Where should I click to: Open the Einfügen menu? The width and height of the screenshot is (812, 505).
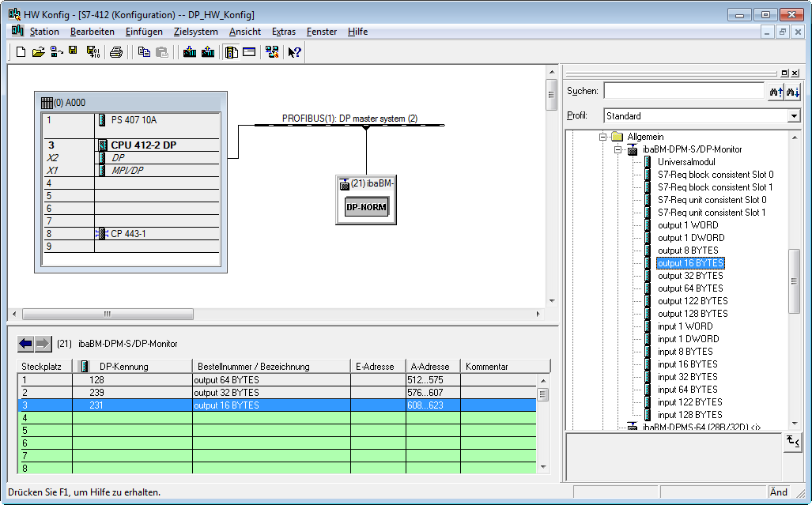(x=144, y=32)
